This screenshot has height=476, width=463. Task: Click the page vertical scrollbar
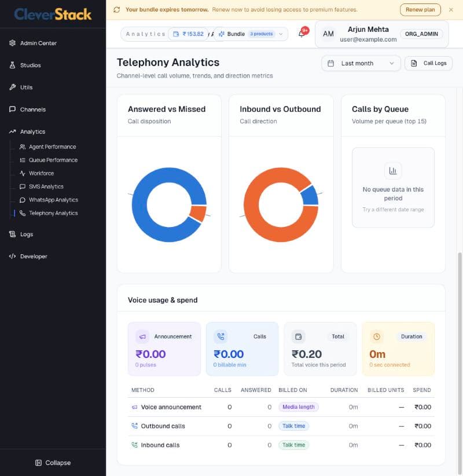[460, 363]
